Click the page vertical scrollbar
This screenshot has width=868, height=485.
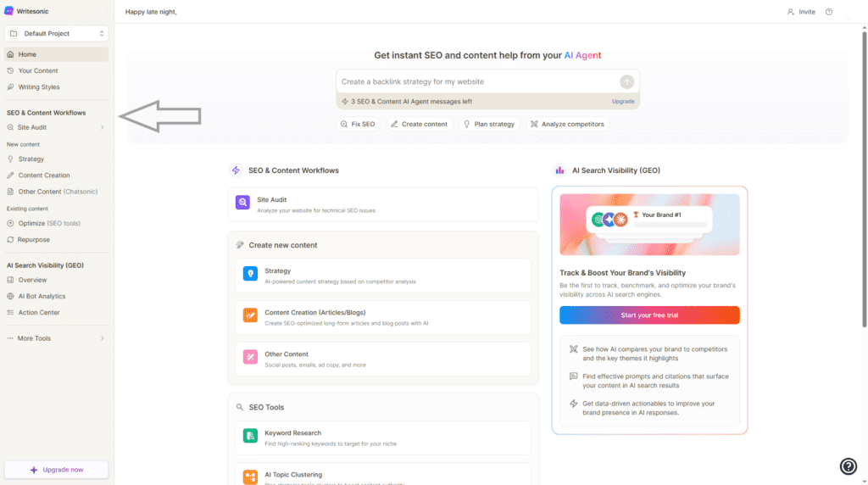pyautogui.click(x=864, y=180)
